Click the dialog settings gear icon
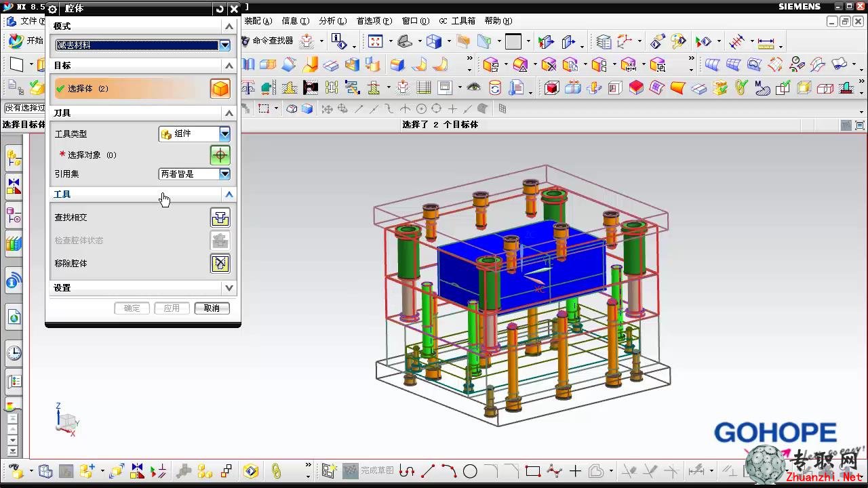Viewport: 868px width, 488px height. [53, 9]
